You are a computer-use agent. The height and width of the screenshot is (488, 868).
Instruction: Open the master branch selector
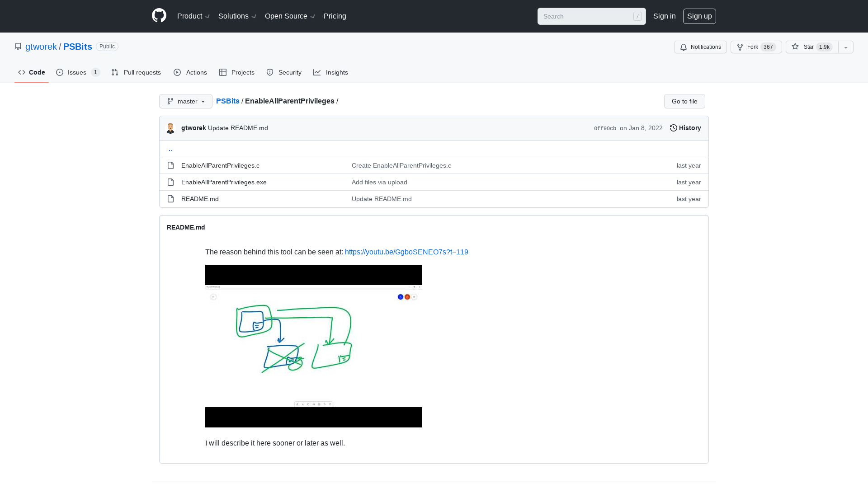click(186, 101)
